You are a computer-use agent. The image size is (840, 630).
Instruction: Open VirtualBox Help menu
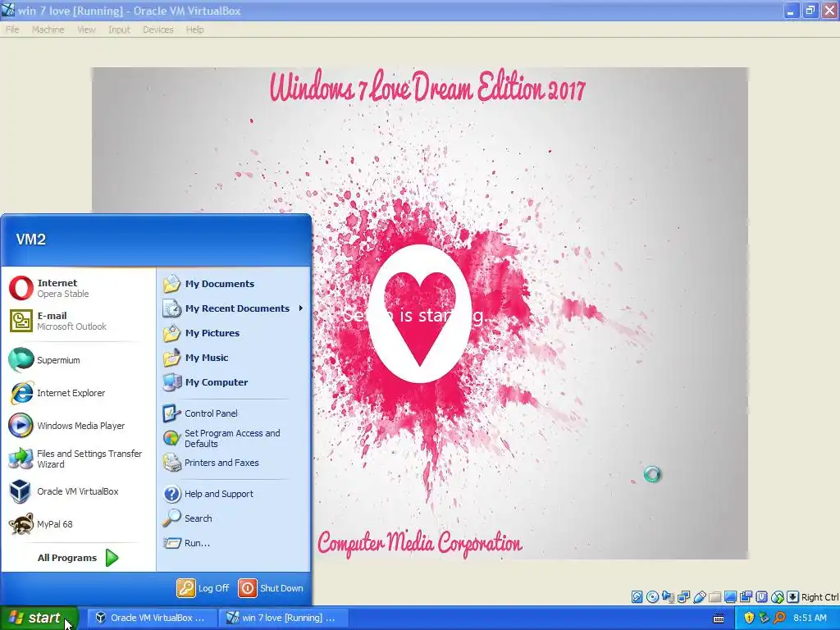[x=195, y=30]
